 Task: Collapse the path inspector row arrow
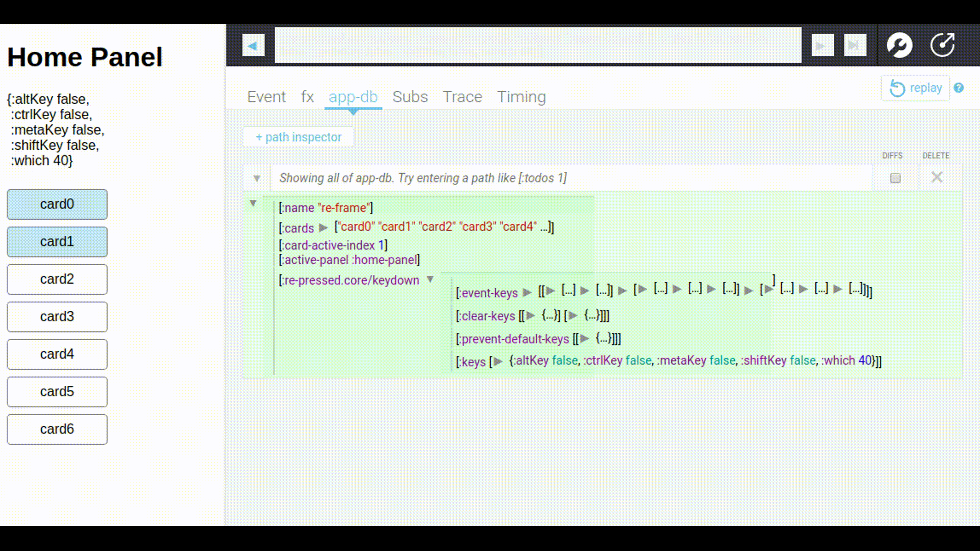(257, 178)
